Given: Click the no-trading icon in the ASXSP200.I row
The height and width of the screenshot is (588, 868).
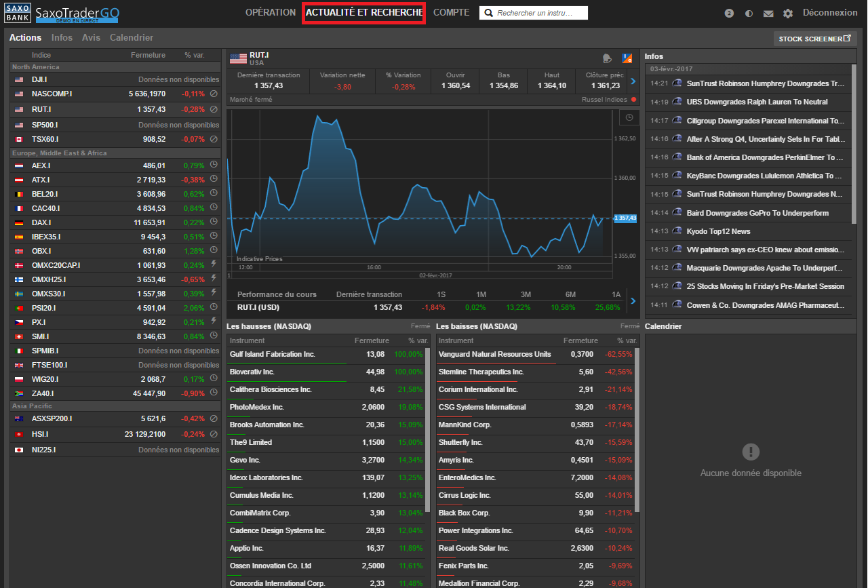Looking at the screenshot, I should tap(214, 418).
